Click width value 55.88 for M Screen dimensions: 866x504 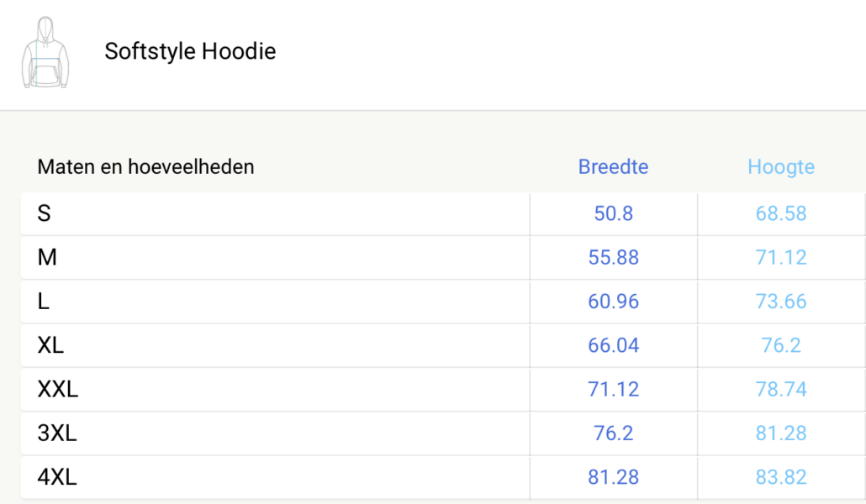tap(613, 258)
